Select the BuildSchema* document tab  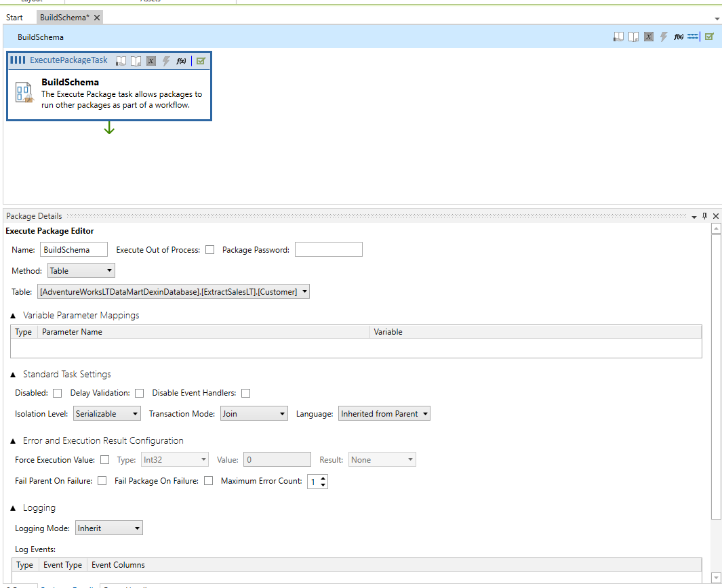click(64, 18)
